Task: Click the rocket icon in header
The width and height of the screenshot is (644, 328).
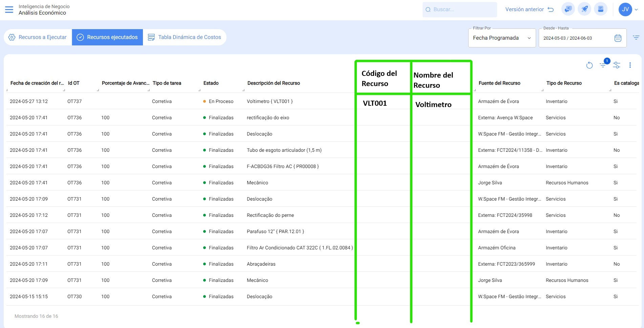Action: [584, 9]
